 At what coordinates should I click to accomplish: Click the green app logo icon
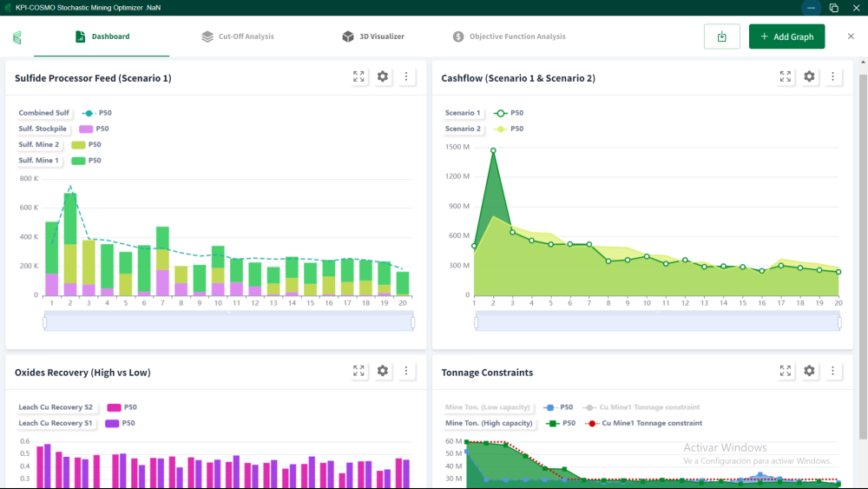(17, 37)
